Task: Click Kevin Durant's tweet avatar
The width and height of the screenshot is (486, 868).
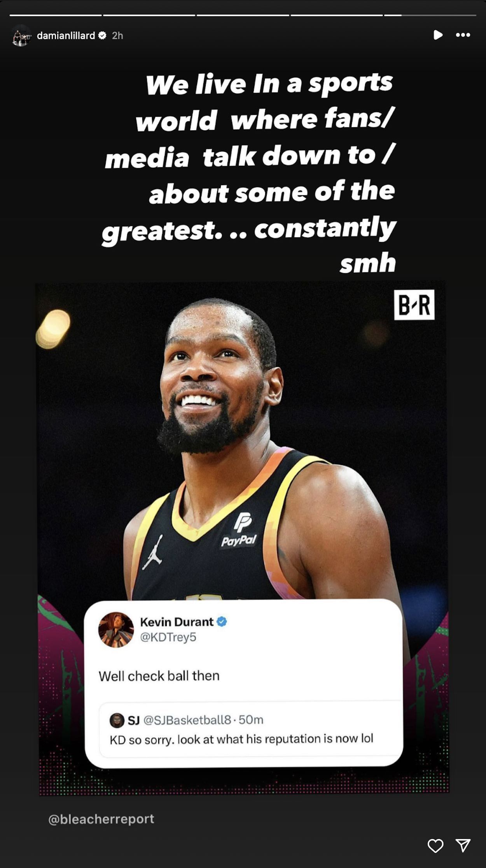Action: tap(116, 630)
